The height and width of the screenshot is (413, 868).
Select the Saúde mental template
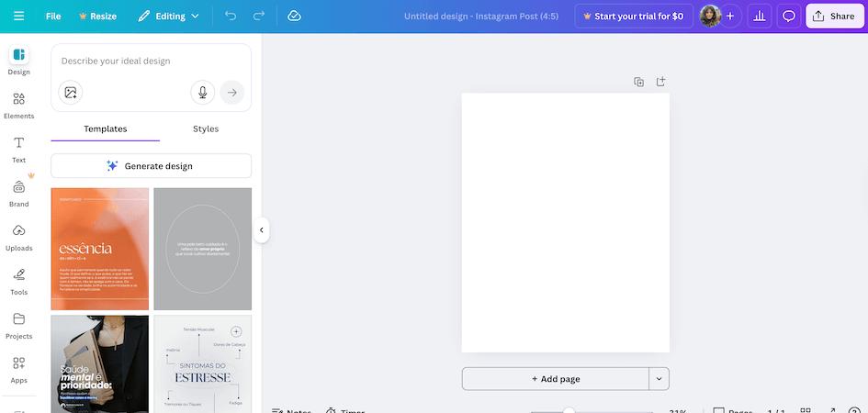(x=99, y=364)
